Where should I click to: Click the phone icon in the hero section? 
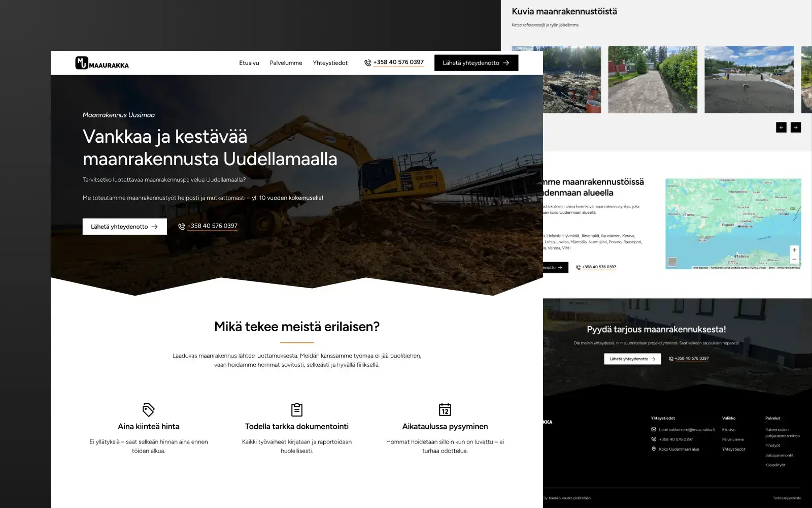(182, 227)
